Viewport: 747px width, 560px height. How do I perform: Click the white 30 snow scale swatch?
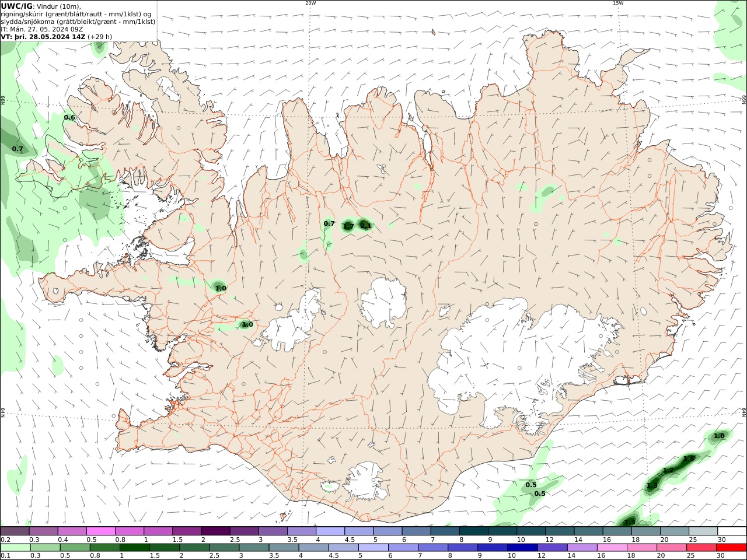pyautogui.click(x=732, y=531)
